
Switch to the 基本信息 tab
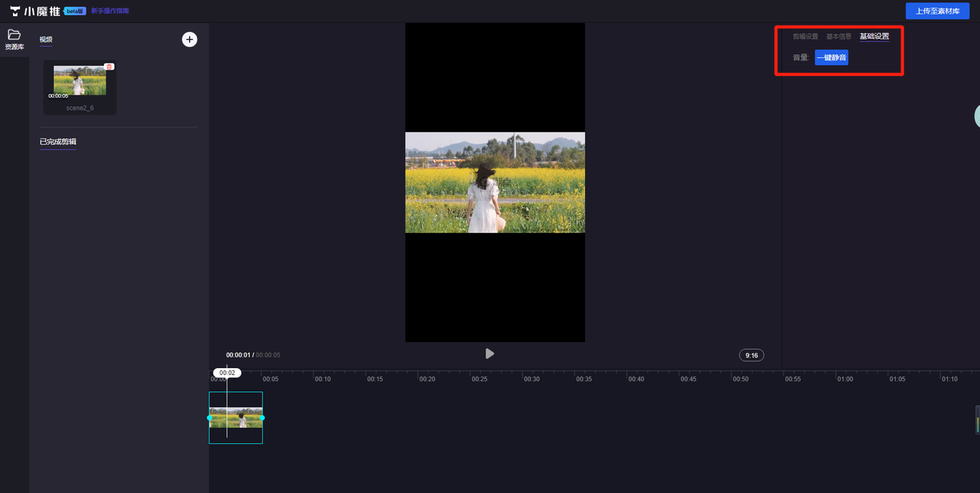click(x=838, y=37)
